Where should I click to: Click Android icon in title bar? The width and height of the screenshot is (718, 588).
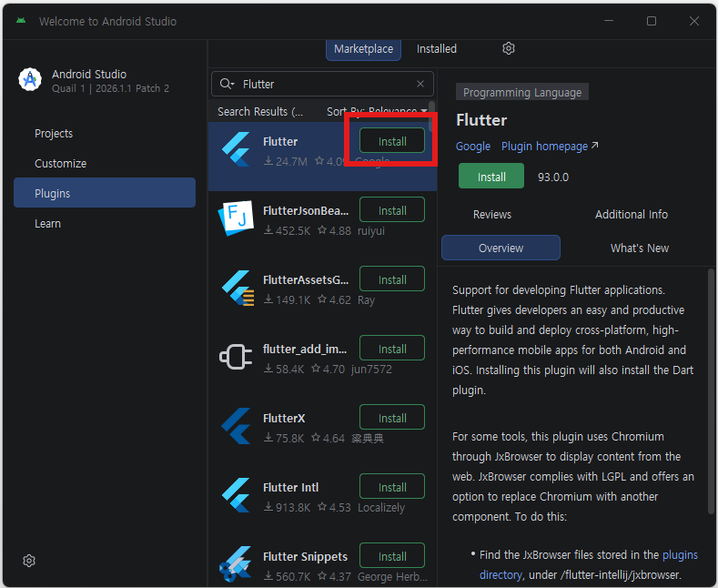21,21
